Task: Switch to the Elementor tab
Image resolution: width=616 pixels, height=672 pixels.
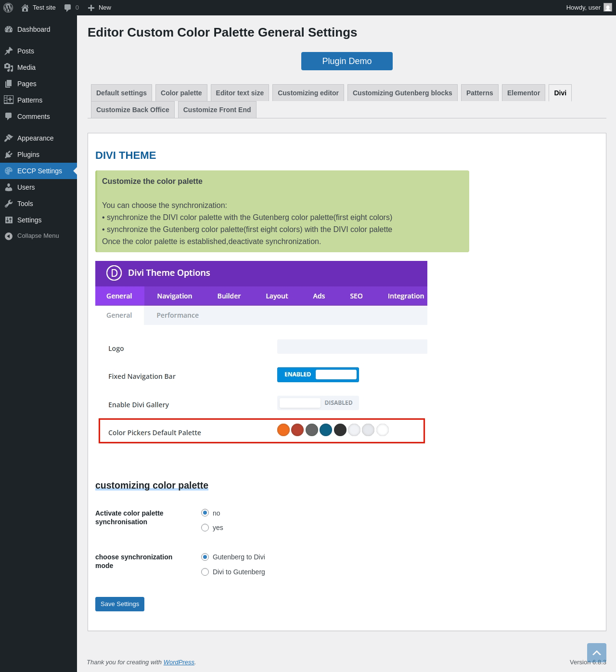Action: (524, 93)
